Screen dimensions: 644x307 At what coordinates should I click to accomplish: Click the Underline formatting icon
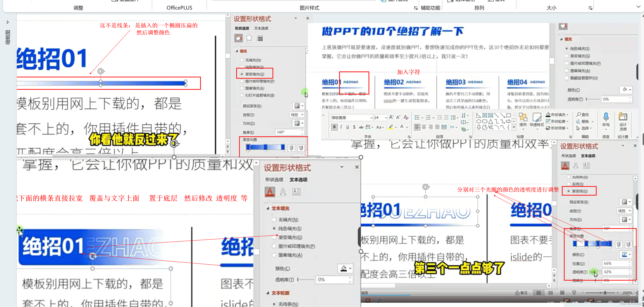pyautogui.click(x=347, y=127)
